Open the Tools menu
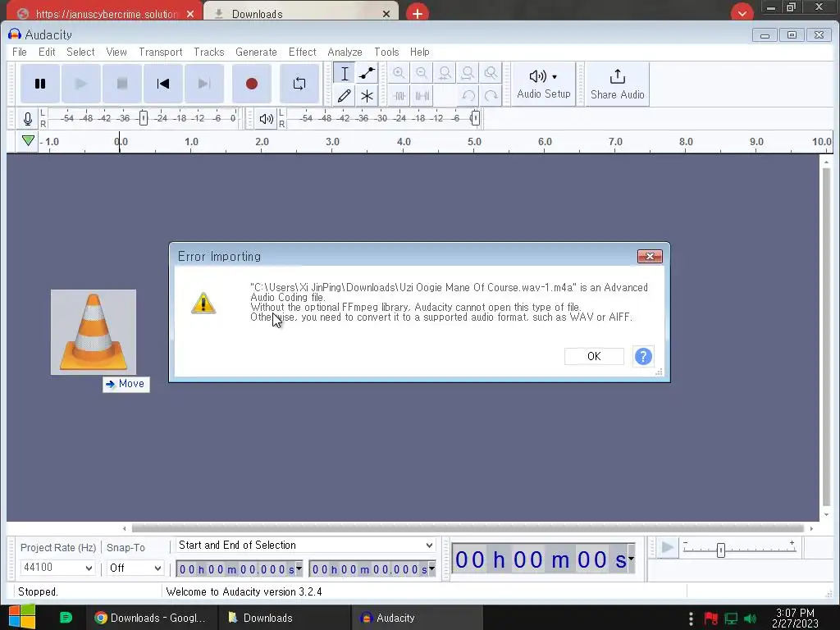 click(x=386, y=52)
